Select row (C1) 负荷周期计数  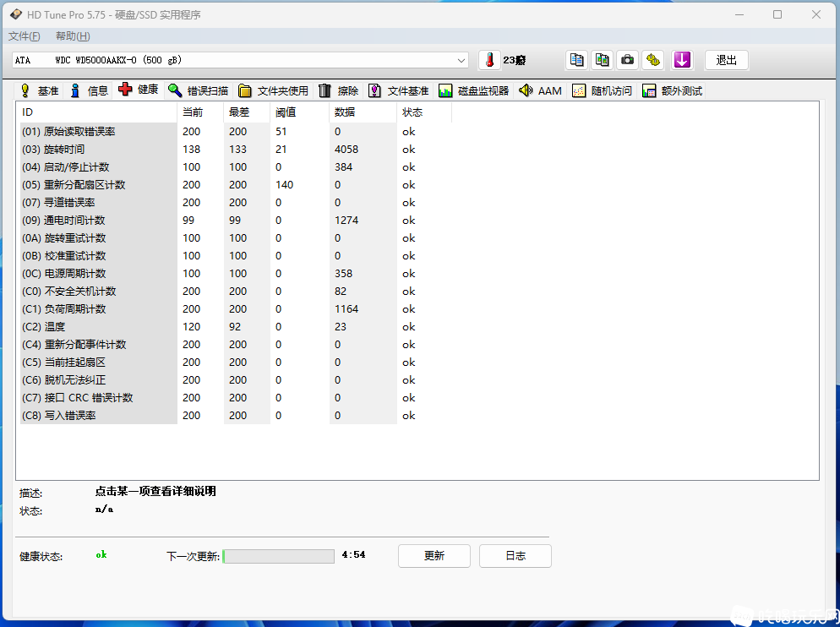click(x=236, y=308)
